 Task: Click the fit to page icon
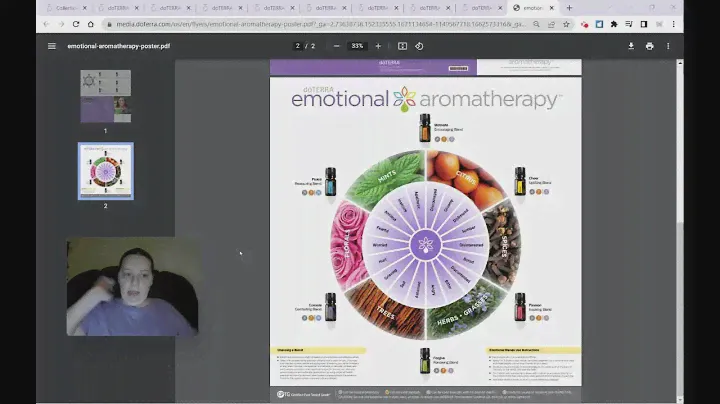403,46
